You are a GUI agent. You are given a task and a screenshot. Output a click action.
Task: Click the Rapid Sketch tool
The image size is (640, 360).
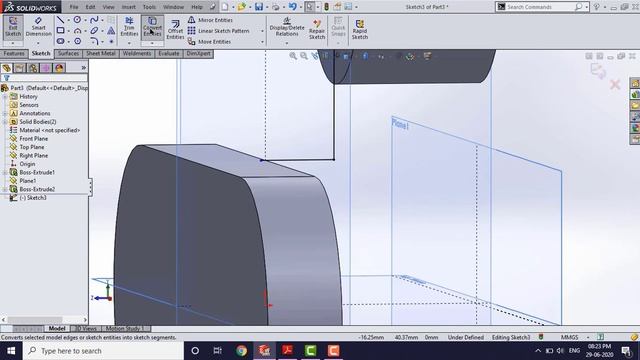360,29
